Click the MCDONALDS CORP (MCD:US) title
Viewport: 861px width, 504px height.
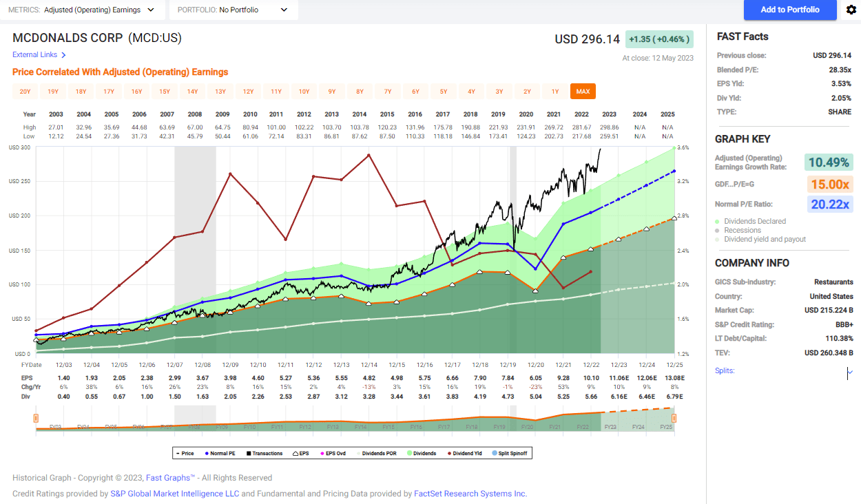click(97, 39)
